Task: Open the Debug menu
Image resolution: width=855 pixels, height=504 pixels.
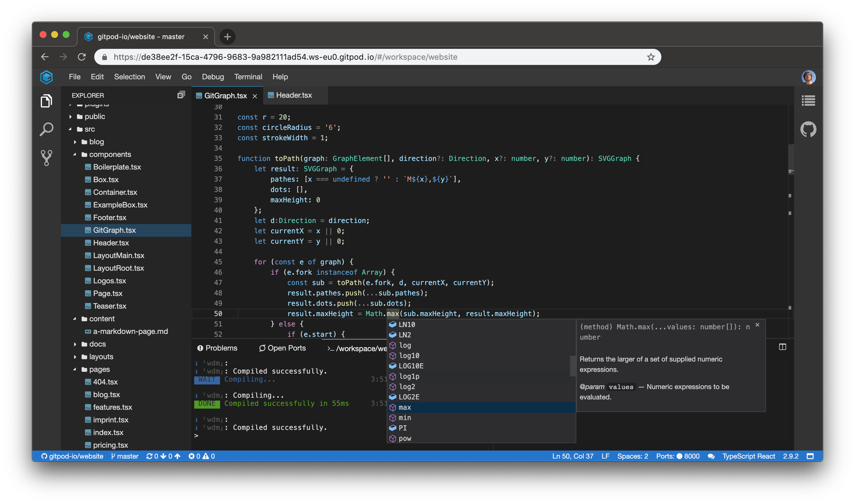Action: pos(213,77)
